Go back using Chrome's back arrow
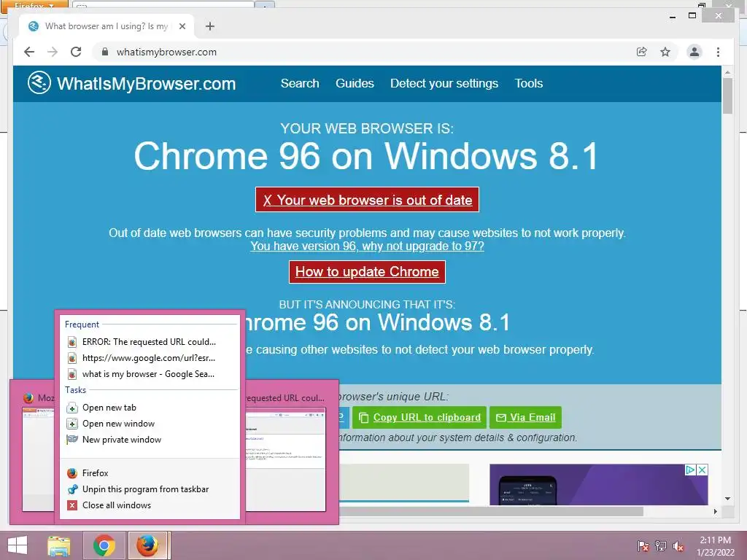This screenshot has width=747, height=560. click(29, 52)
